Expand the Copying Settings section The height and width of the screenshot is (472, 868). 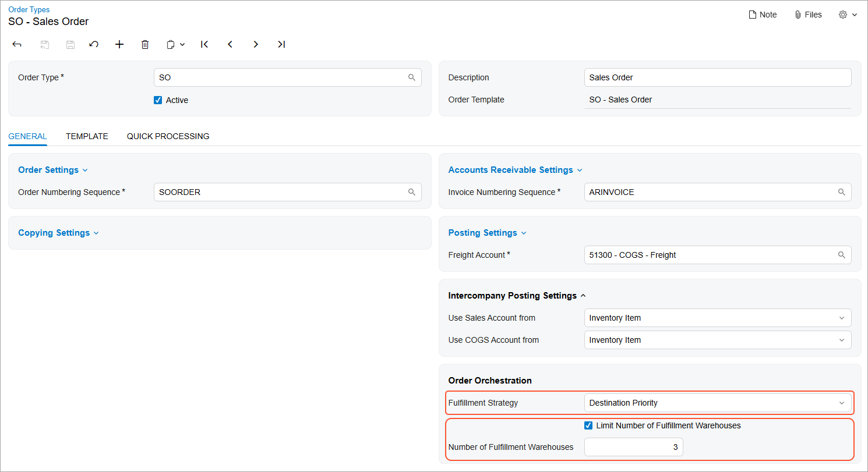click(58, 233)
